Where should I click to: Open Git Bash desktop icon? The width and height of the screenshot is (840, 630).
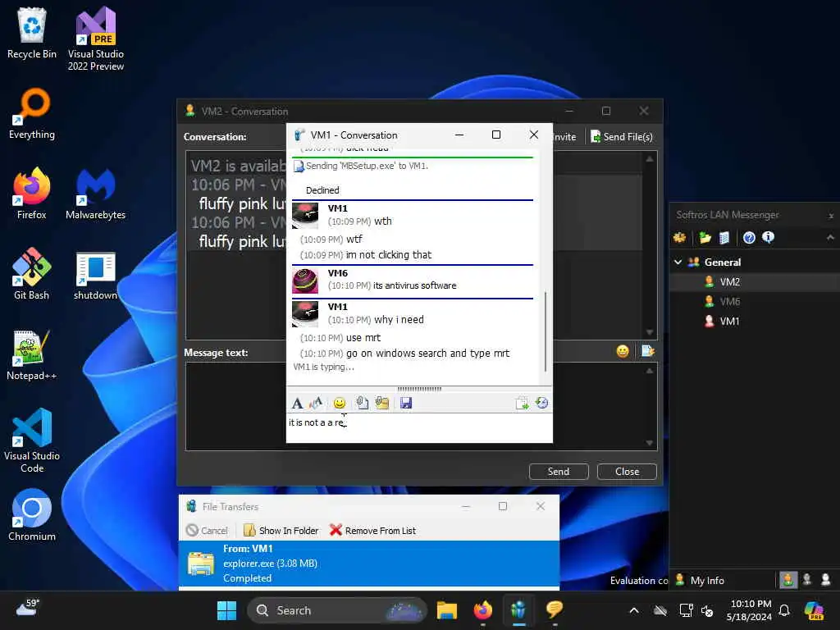point(32,274)
